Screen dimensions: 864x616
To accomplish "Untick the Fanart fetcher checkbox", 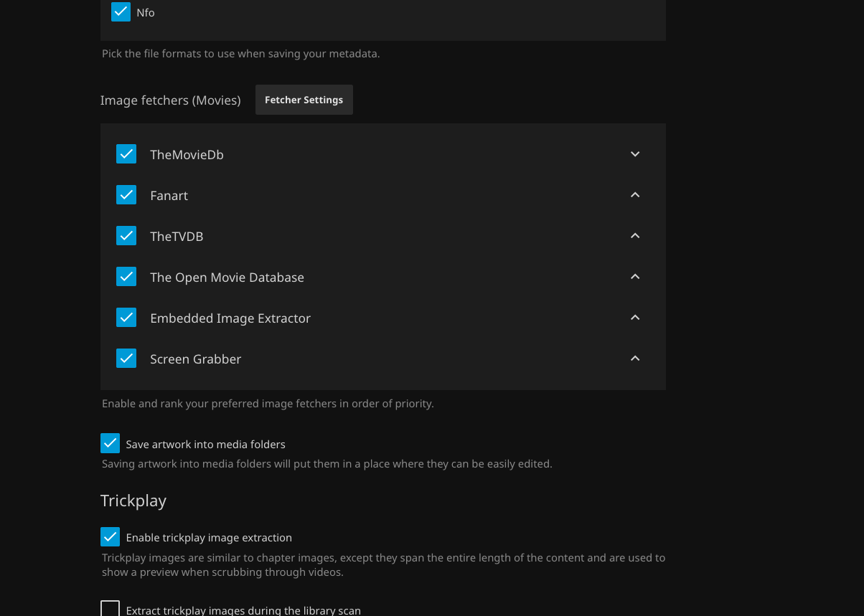I will (126, 195).
